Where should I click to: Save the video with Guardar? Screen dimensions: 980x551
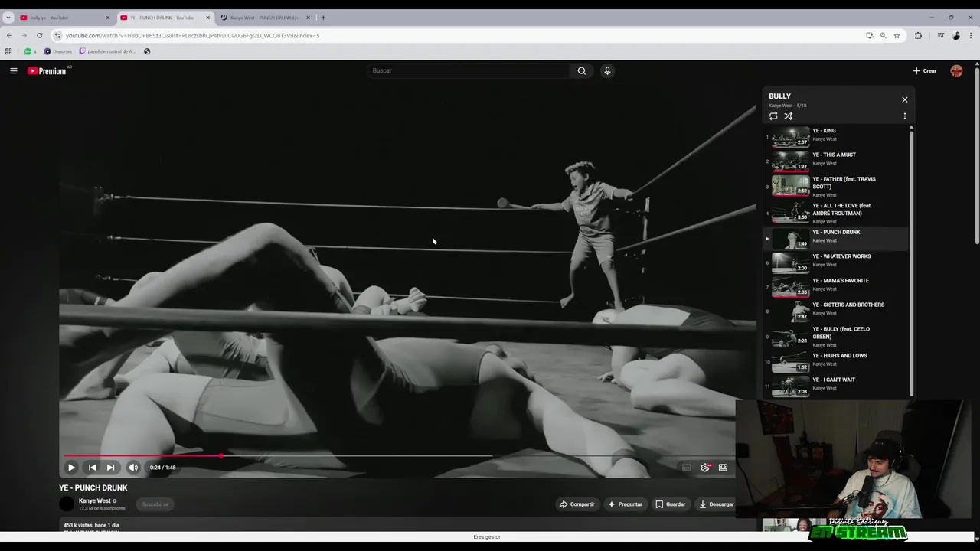pyautogui.click(x=670, y=504)
